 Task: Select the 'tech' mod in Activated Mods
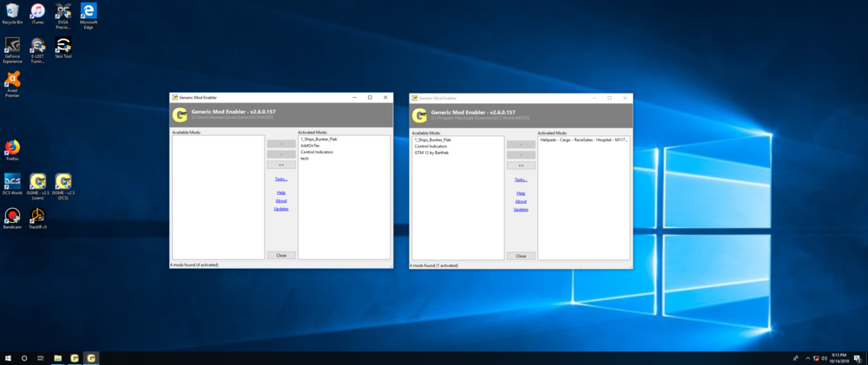pyautogui.click(x=305, y=159)
